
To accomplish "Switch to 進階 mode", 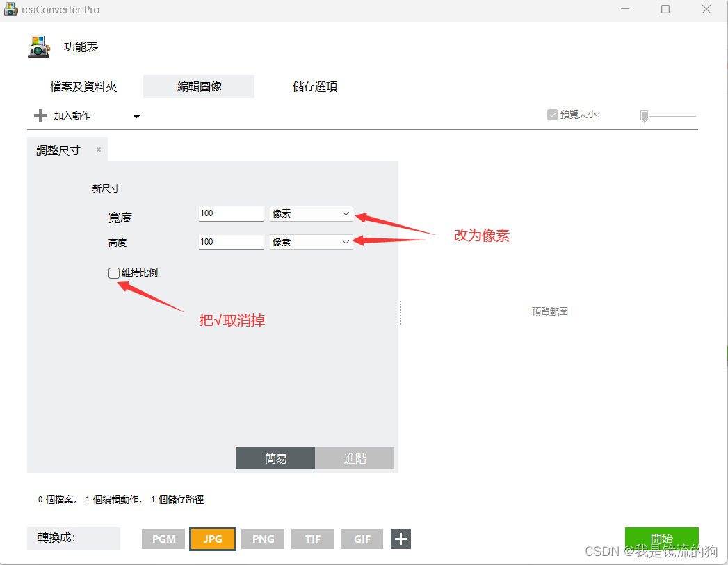I will [355, 458].
